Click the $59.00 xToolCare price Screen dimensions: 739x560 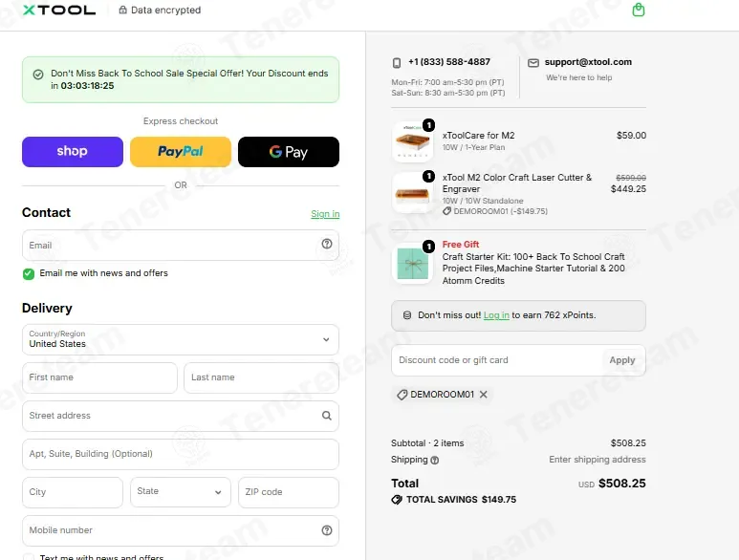[632, 135]
